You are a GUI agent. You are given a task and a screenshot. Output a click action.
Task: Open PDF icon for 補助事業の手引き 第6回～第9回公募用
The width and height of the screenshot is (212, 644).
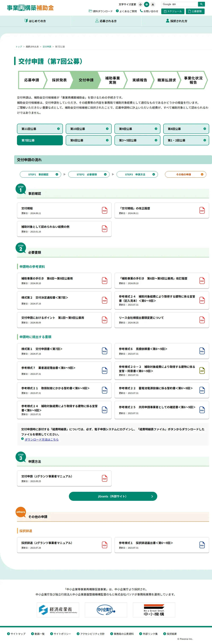pyautogui.click(x=105, y=281)
